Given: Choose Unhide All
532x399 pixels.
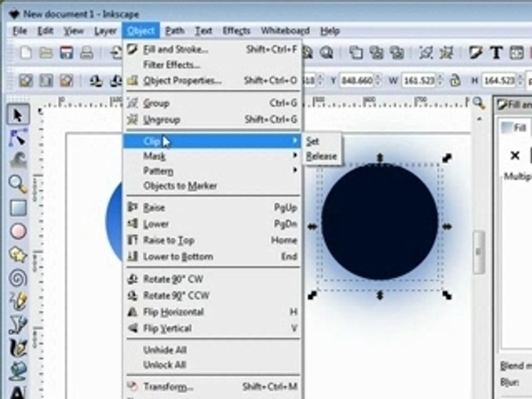Looking at the screenshot, I should (212, 350).
